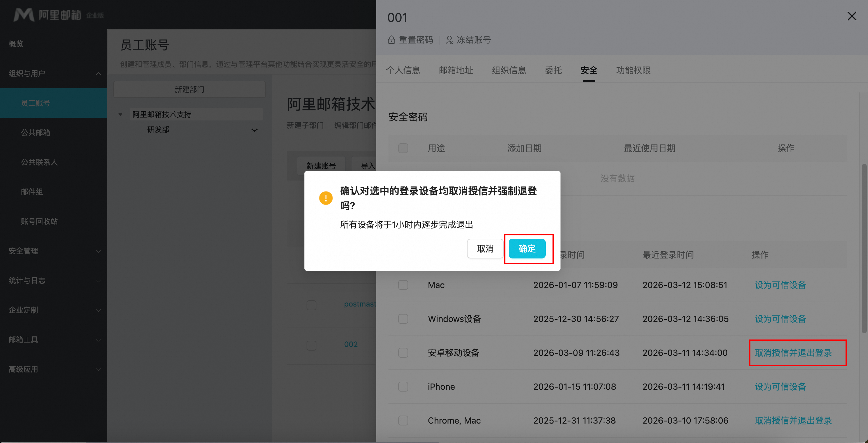Switch to the 功能权限 tab

(x=633, y=70)
